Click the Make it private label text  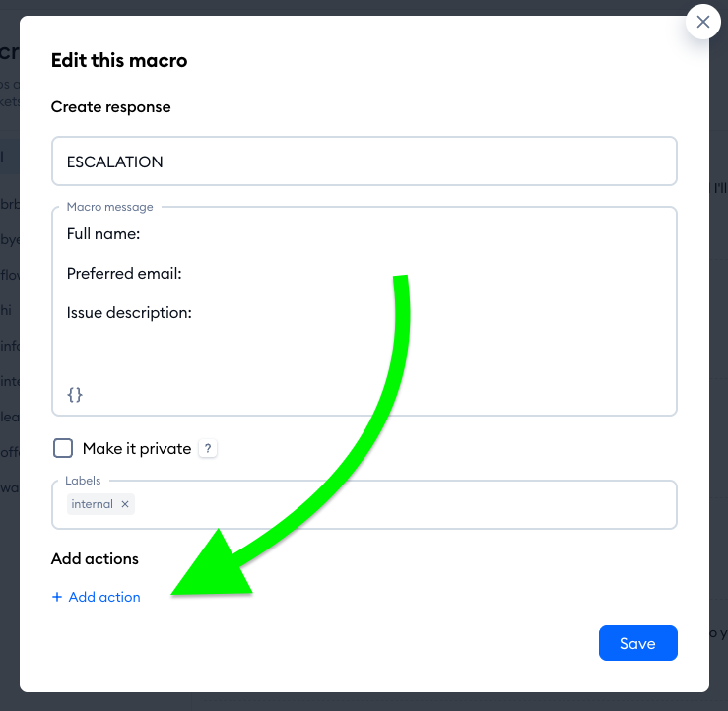click(137, 449)
